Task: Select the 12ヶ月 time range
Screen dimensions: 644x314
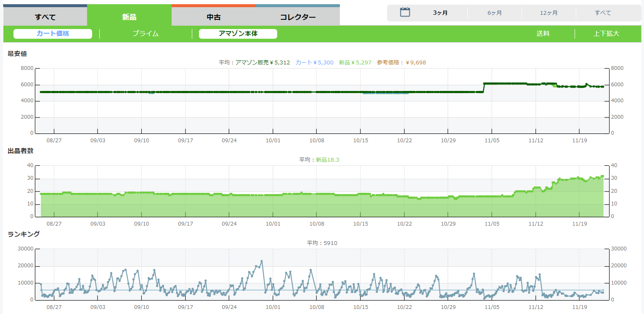Action: tap(549, 13)
